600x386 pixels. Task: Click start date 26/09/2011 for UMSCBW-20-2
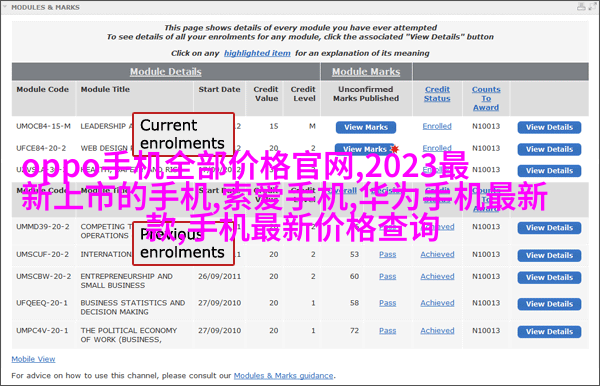[x=219, y=276]
